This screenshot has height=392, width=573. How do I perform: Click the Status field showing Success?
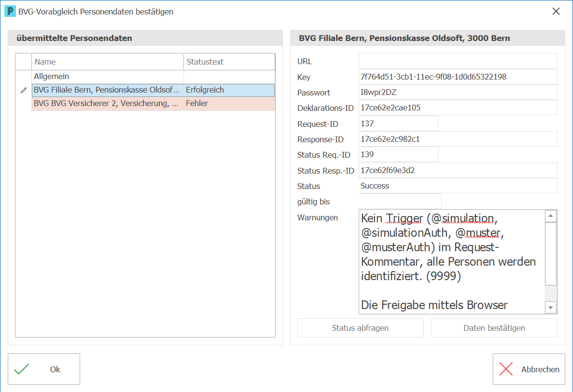click(458, 186)
